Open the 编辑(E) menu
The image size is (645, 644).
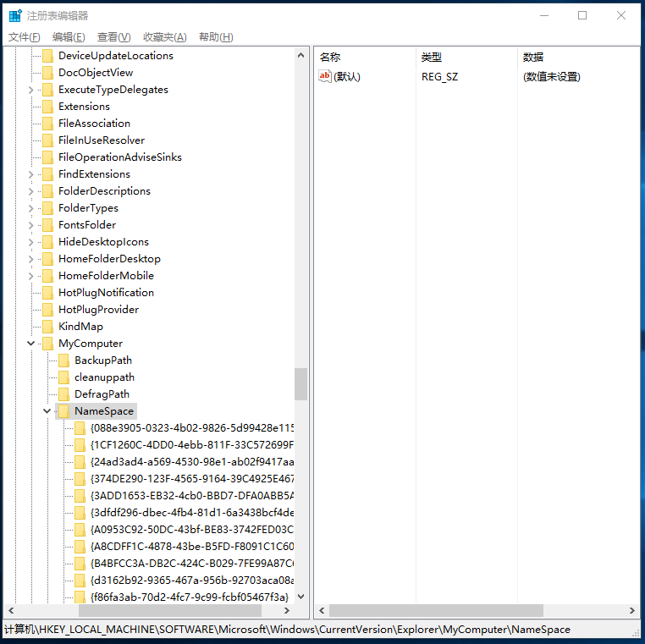(x=69, y=37)
